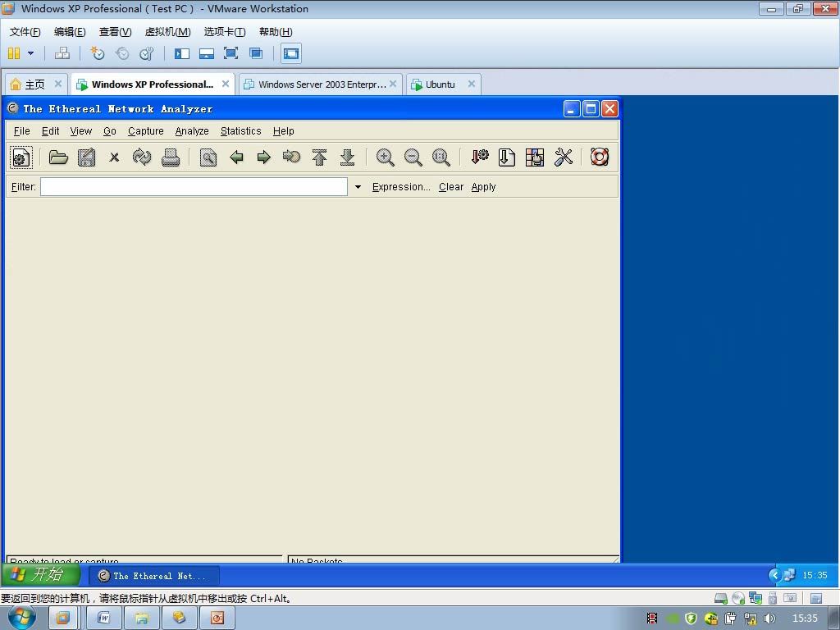Image resolution: width=840 pixels, height=630 pixels.
Task: Jump to last packet icon
Action: 347,157
